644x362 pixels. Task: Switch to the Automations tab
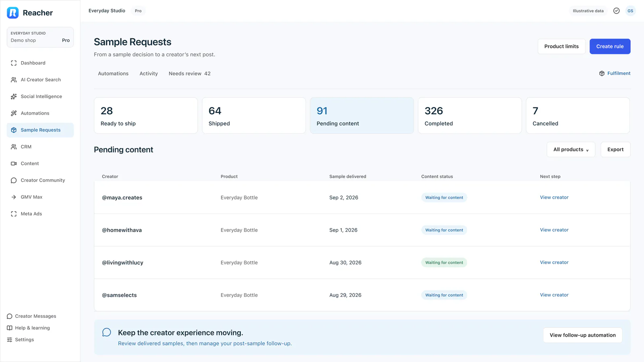coord(113,74)
